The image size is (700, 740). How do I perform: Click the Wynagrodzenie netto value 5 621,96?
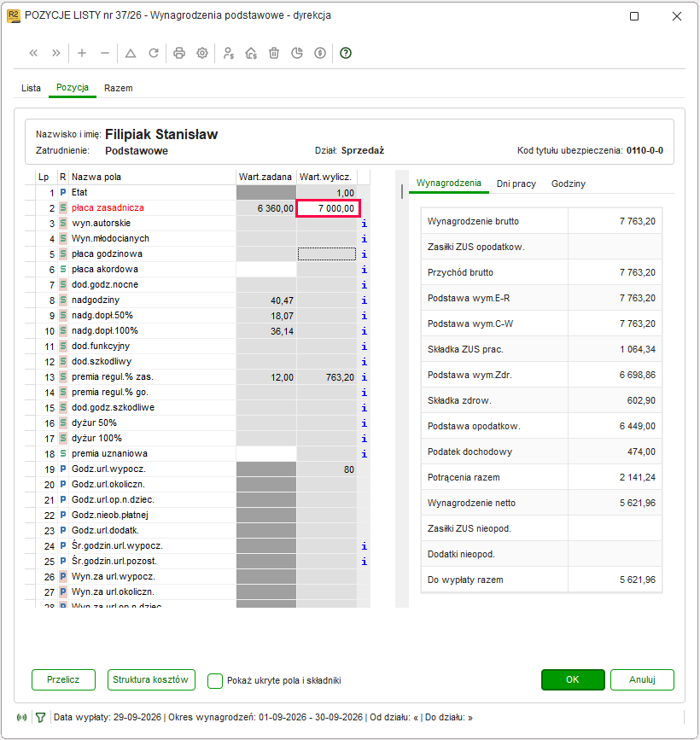(x=637, y=503)
